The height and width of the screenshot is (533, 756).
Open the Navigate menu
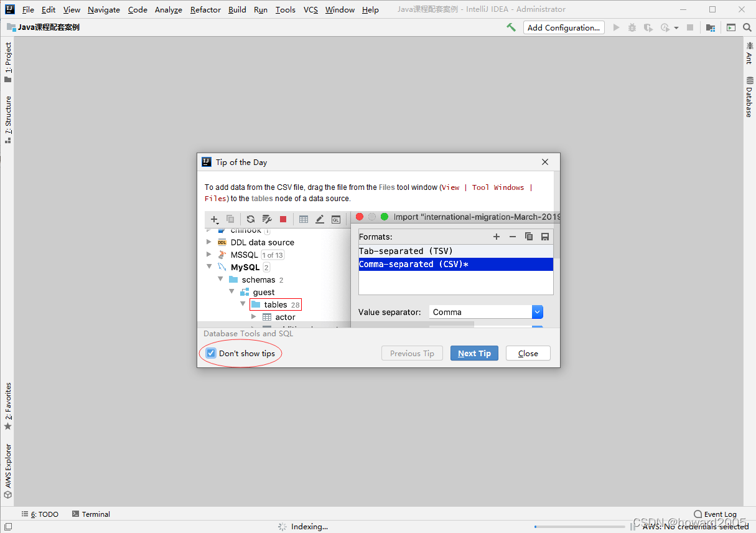pyautogui.click(x=104, y=9)
